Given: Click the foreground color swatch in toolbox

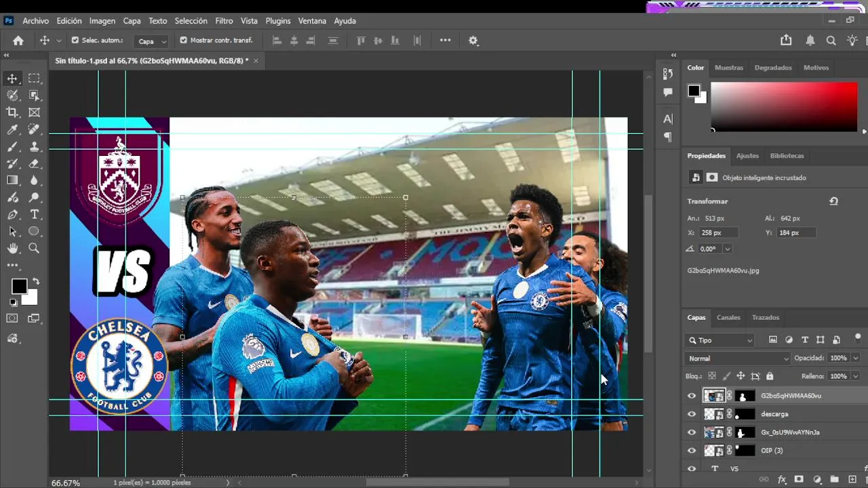Looking at the screenshot, I should (18, 286).
